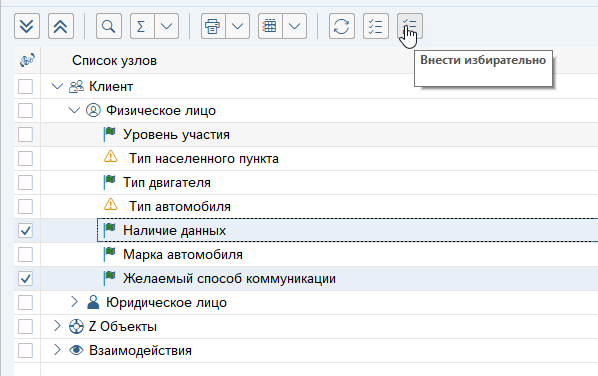The width and height of the screenshot is (598, 376).
Task: Open the Find magnifier tool
Action: pyautogui.click(x=109, y=26)
